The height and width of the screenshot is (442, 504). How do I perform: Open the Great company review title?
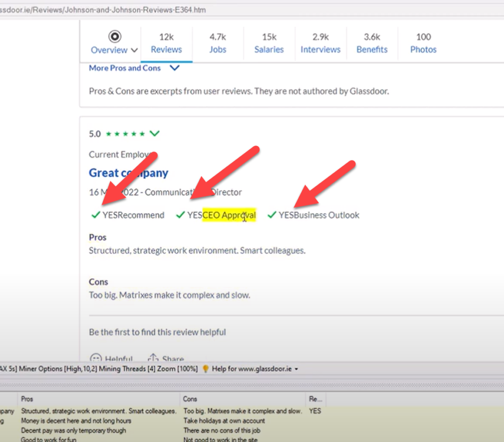128,173
